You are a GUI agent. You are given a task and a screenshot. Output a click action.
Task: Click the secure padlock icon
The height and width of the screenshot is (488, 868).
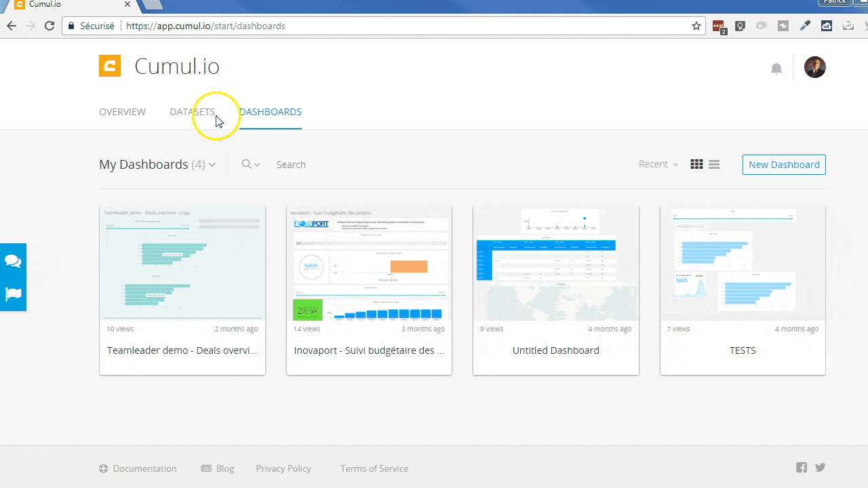pos(72,26)
